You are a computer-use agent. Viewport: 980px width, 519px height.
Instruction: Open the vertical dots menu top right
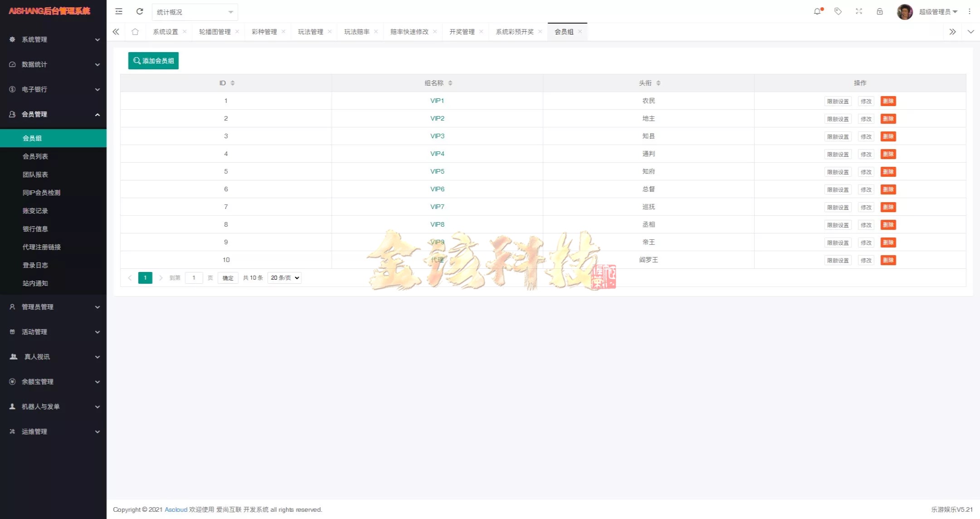(970, 11)
